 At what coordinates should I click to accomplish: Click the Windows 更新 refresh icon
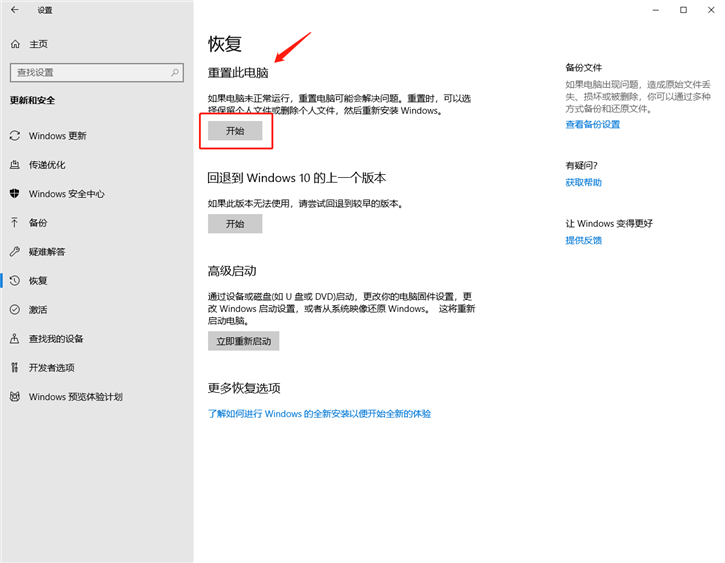click(15, 135)
